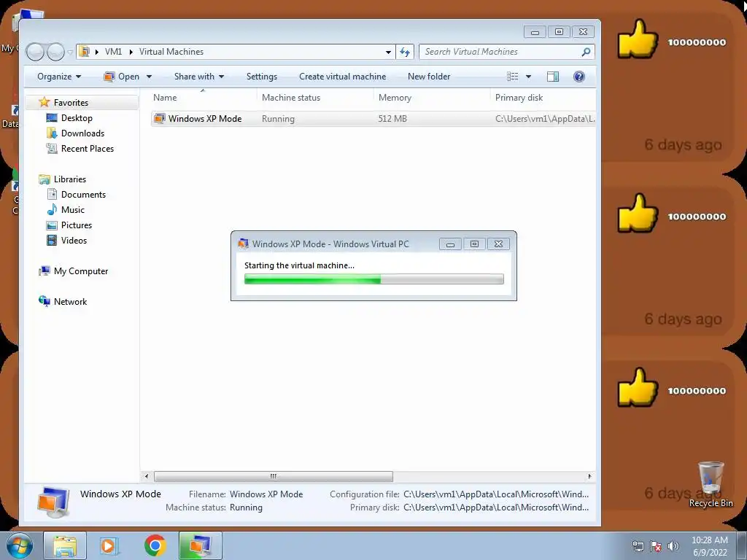The height and width of the screenshot is (560, 747).
Task: Click the scroll left arrow of file list
Action: pos(146,476)
